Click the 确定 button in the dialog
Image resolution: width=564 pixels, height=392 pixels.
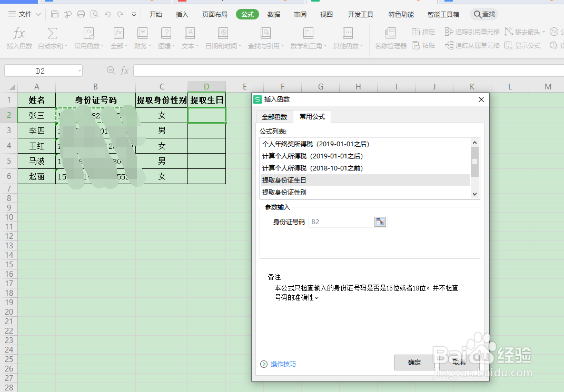[x=413, y=363]
